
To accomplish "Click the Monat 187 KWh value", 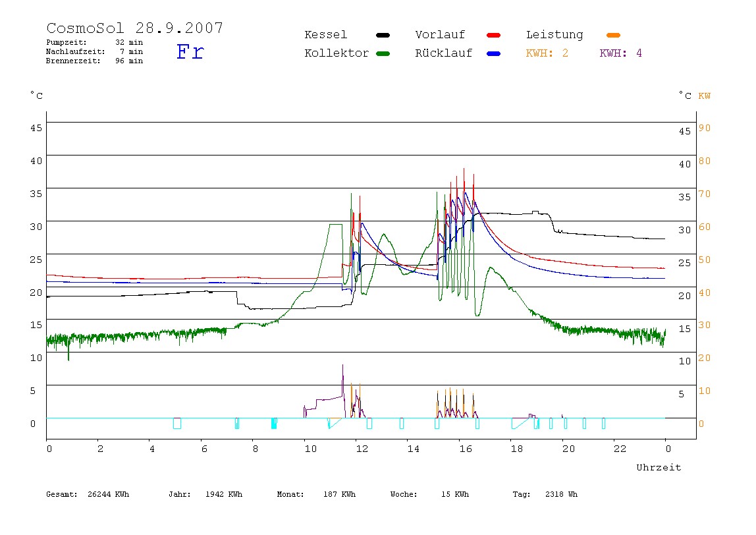I will pyautogui.click(x=339, y=494).
